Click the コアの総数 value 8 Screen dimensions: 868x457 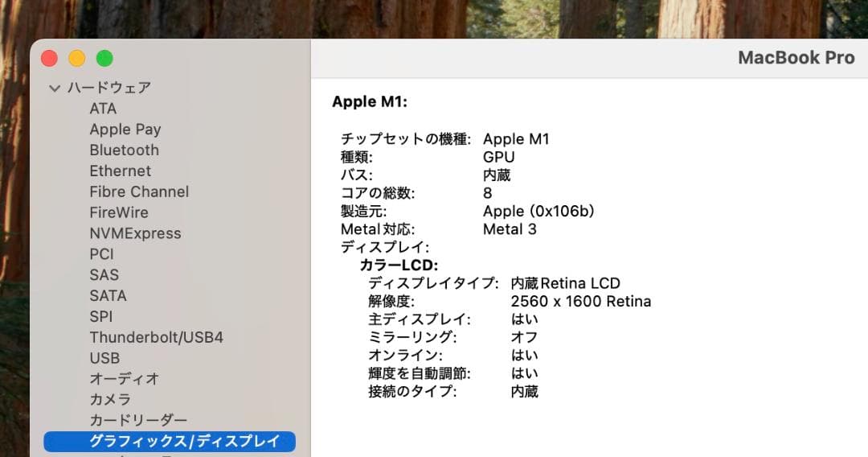[487, 193]
